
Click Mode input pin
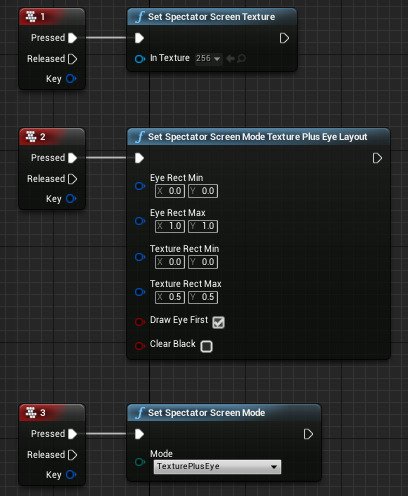coord(140,462)
